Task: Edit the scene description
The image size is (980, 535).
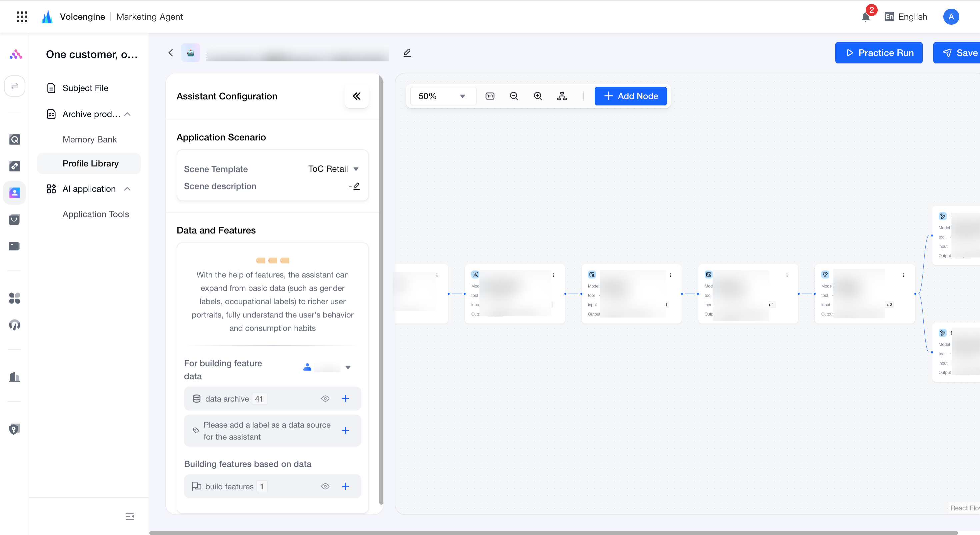Action: click(356, 186)
